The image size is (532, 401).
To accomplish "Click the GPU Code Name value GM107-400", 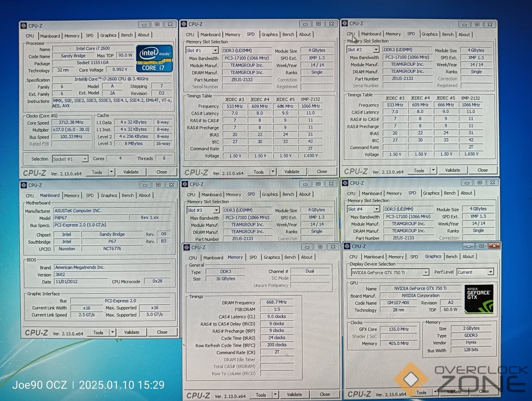I will point(398,303).
